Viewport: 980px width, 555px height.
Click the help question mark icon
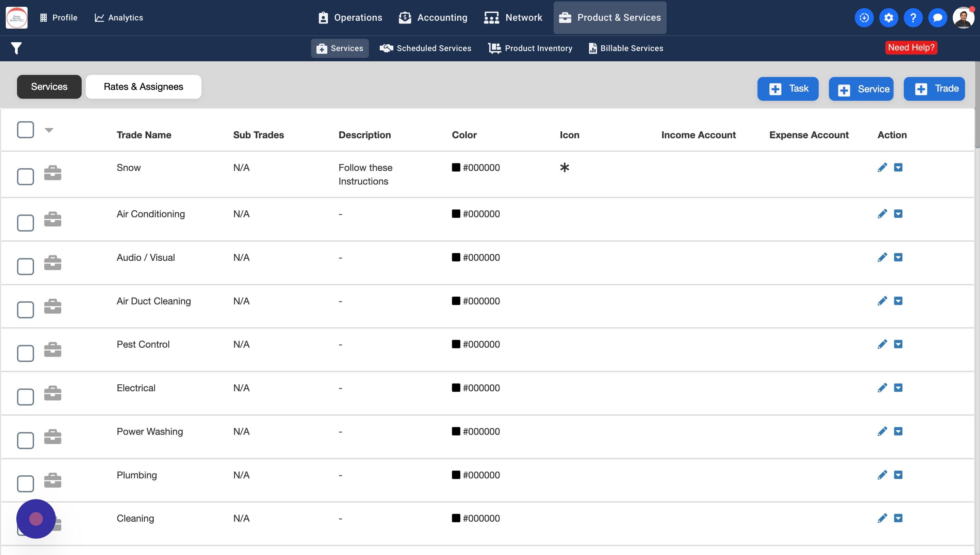pyautogui.click(x=913, y=17)
